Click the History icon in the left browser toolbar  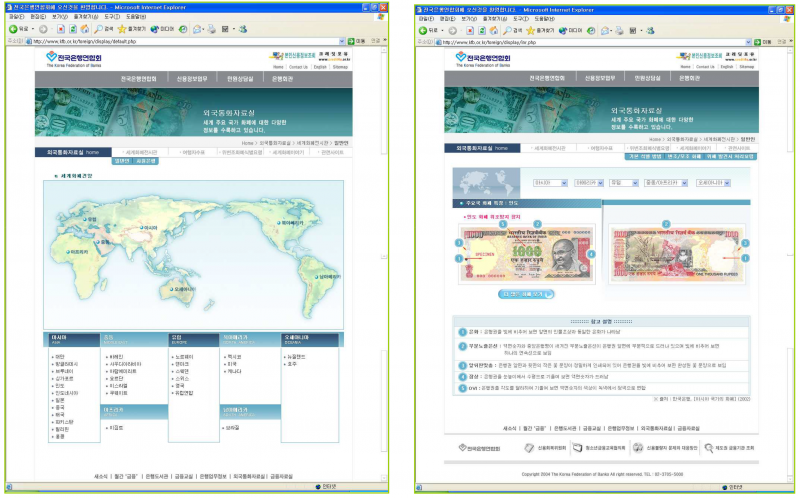point(183,29)
